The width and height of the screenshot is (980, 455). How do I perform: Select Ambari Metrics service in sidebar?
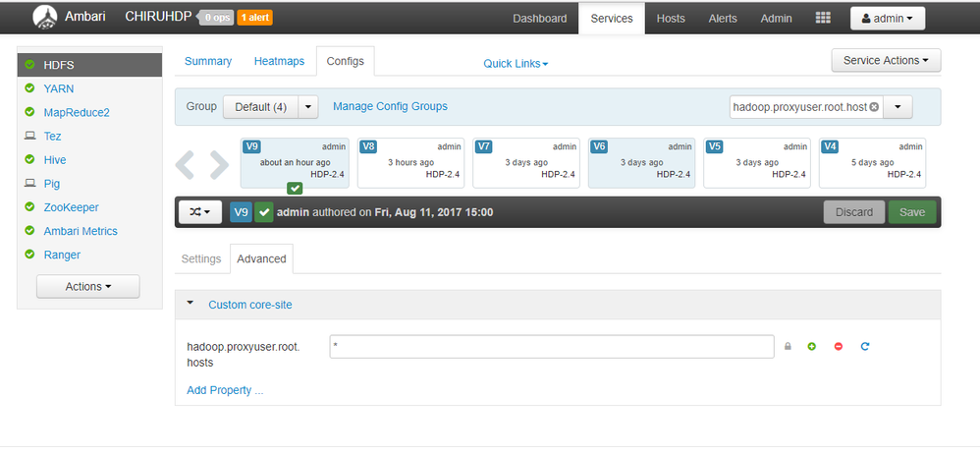81,231
